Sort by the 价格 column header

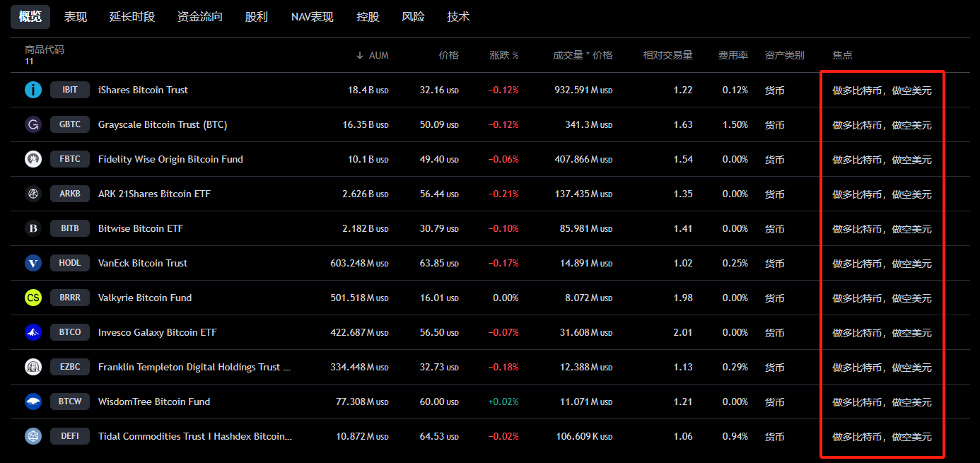tap(448, 55)
